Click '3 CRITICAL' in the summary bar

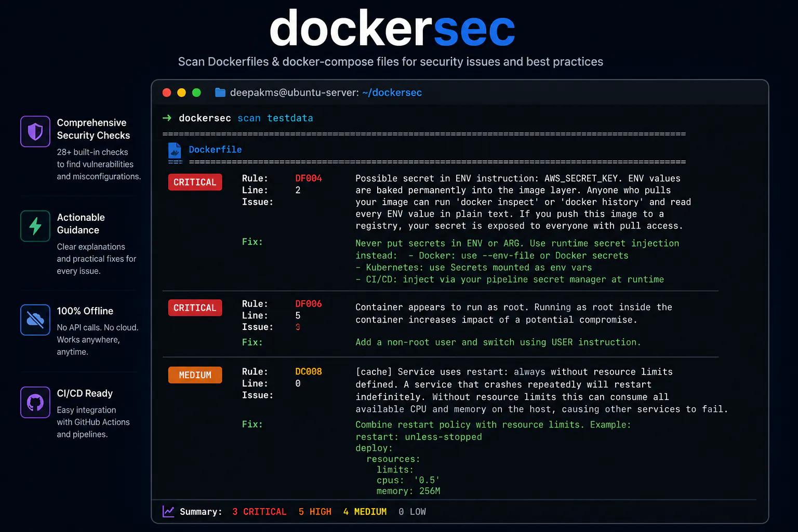[x=259, y=512]
